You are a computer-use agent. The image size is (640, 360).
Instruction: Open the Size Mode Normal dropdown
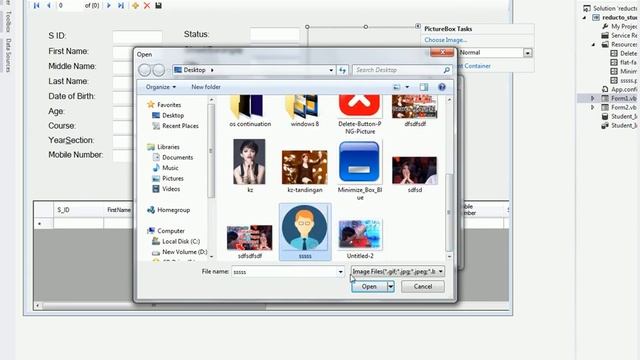(x=527, y=53)
